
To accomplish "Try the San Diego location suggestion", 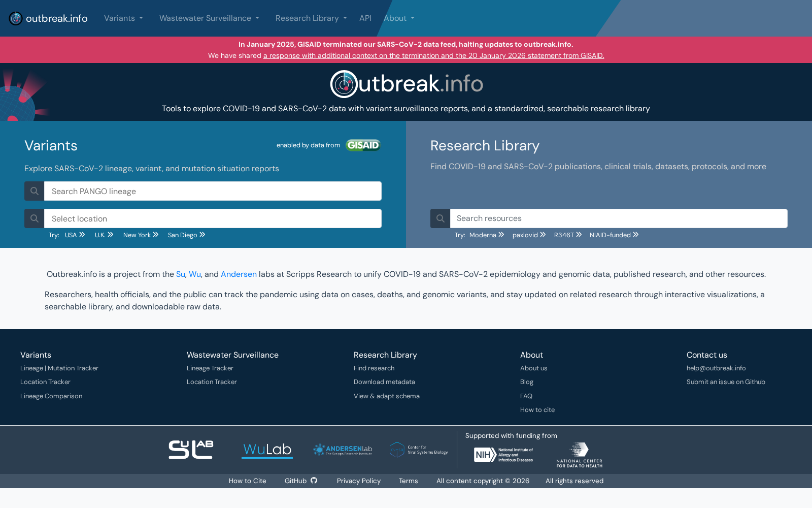I will pyautogui.click(x=186, y=235).
